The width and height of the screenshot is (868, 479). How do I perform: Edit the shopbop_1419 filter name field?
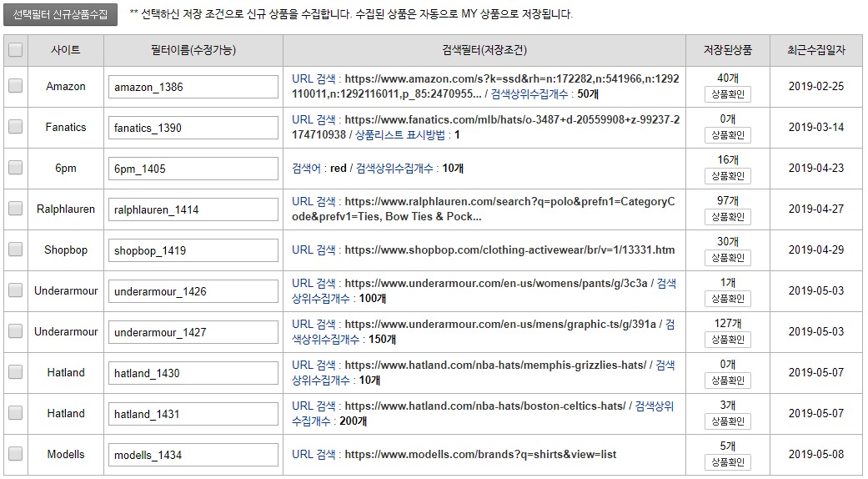pos(193,250)
